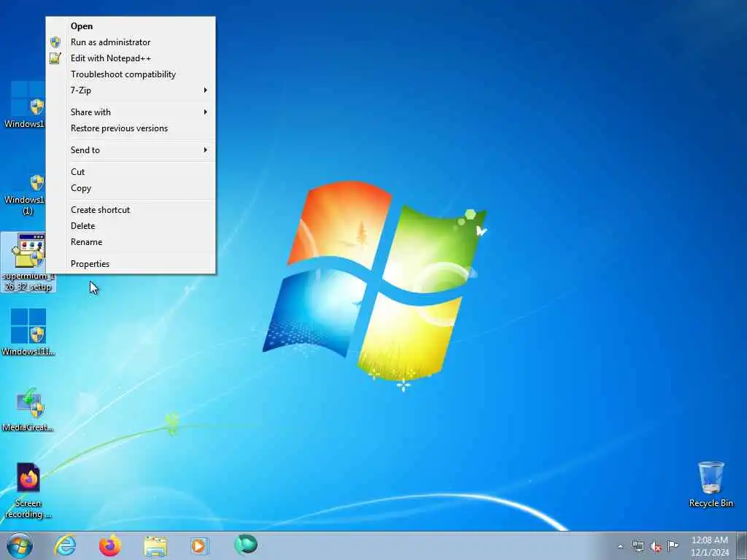Choose Open in the context menu
747x560 pixels.
click(131, 26)
